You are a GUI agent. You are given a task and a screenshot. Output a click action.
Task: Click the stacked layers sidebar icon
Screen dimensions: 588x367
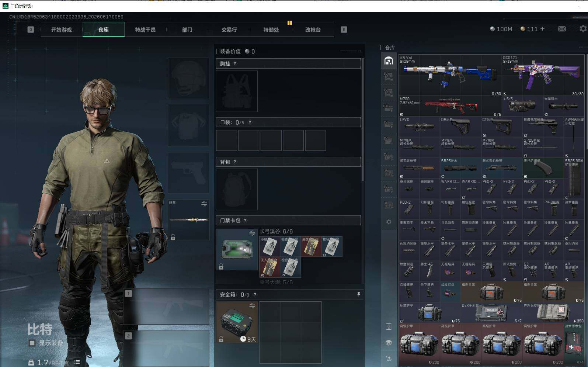coord(389,342)
